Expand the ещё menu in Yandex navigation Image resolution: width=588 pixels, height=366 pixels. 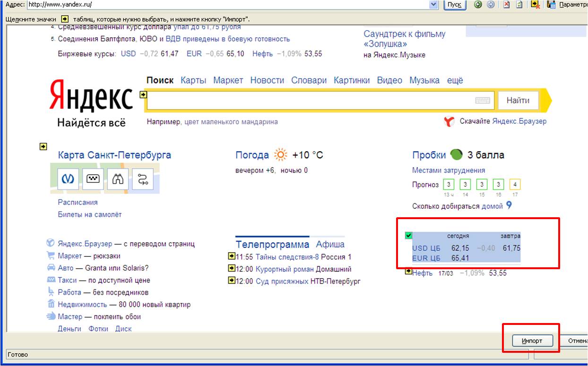pyautogui.click(x=455, y=80)
